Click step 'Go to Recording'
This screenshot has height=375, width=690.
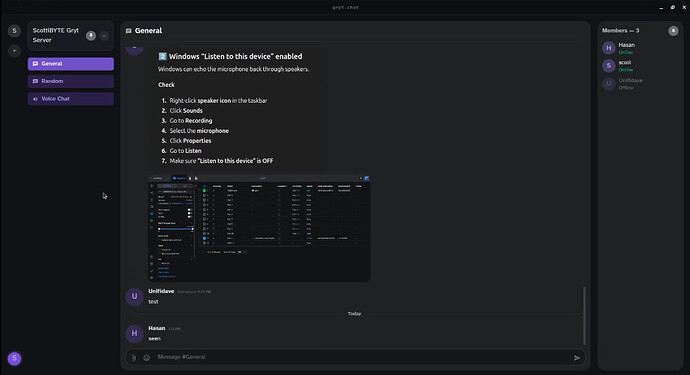(191, 121)
